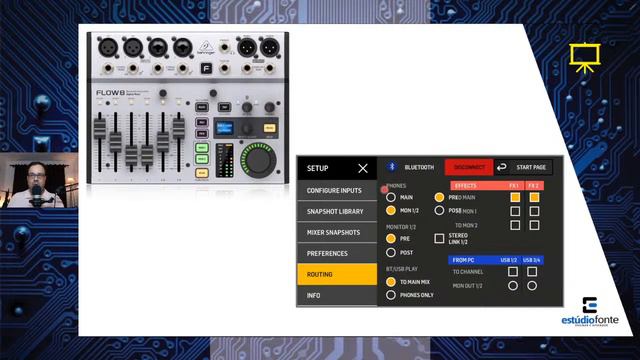This screenshot has width=640, height=360.
Task: Click the yellow presentation screen icon
Action: coord(585,58)
